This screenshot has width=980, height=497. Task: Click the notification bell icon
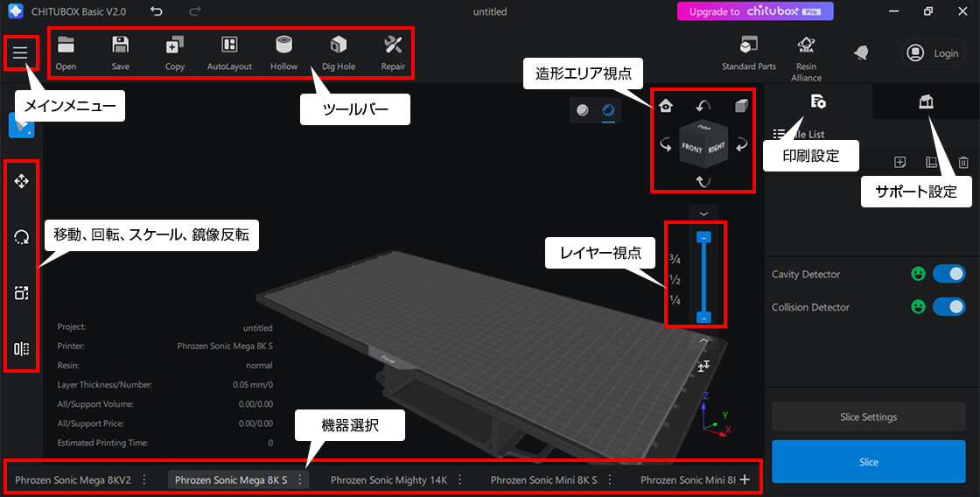click(861, 53)
